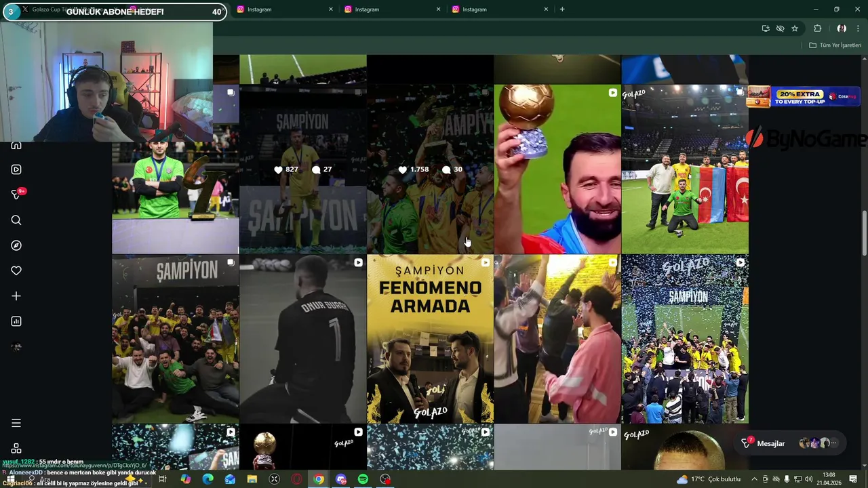868x488 pixels.
Task: Close the fourth Instagram tab
Action: pyautogui.click(x=546, y=9)
